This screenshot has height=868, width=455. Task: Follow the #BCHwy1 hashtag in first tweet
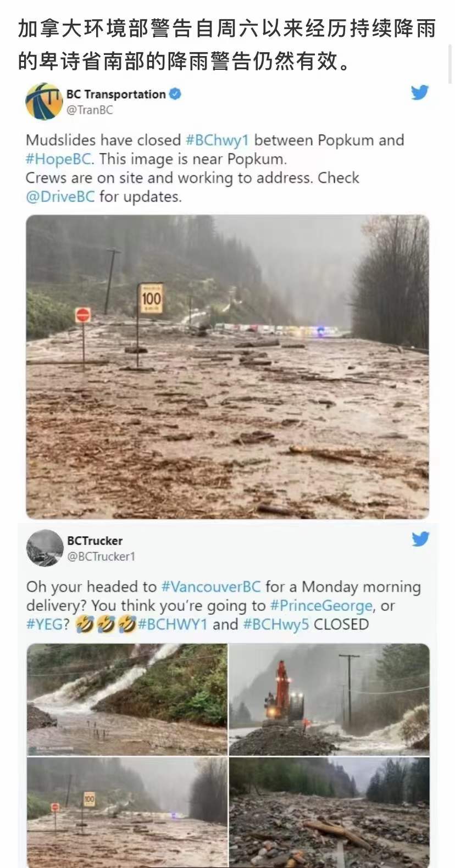(217, 140)
